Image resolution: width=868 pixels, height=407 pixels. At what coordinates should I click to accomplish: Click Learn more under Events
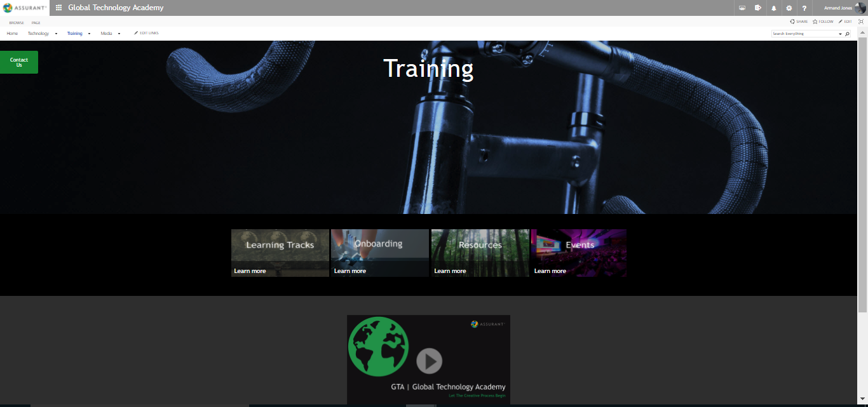coord(550,271)
